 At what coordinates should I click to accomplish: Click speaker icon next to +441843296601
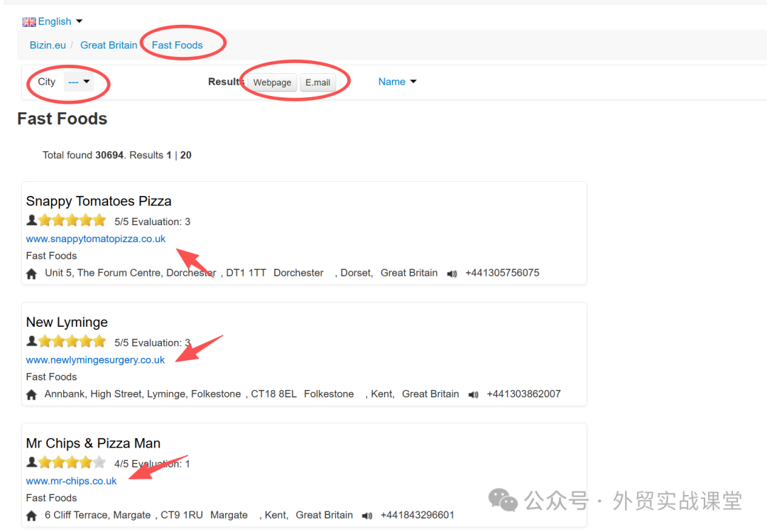[367, 516]
